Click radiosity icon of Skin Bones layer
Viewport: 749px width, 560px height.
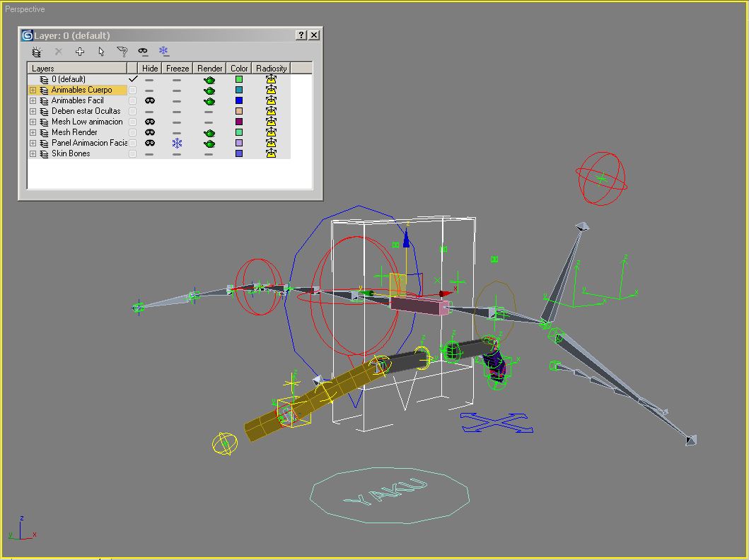point(272,153)
